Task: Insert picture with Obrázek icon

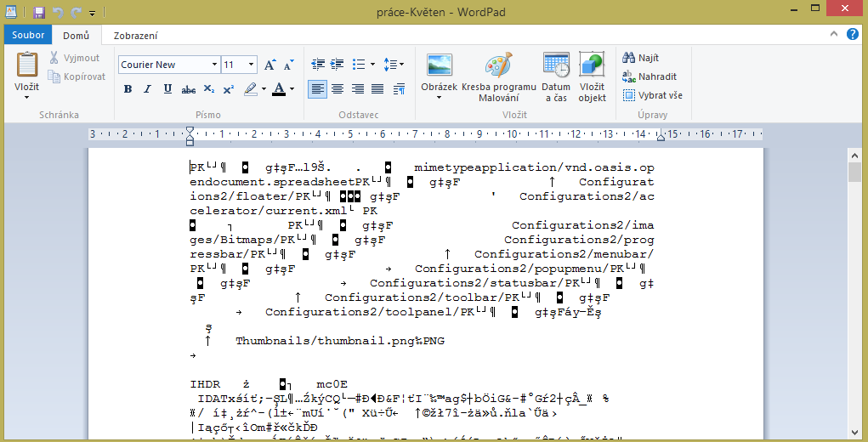Action: 440,65
